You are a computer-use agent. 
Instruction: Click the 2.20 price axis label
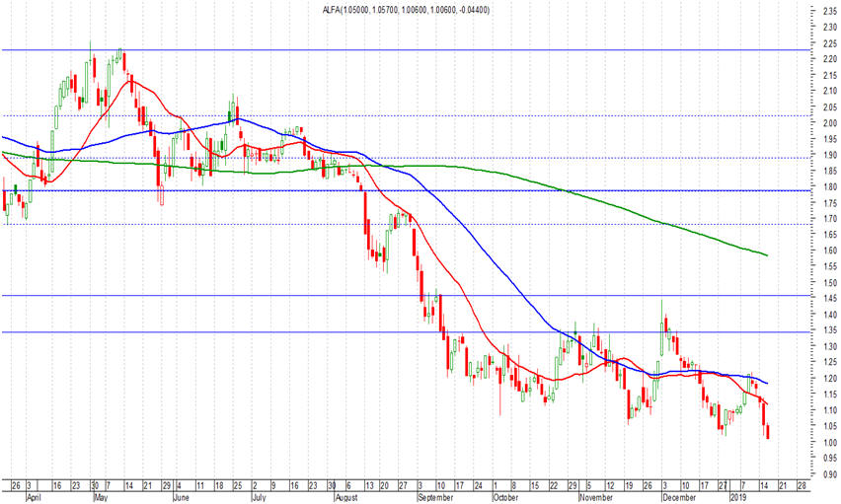(830, 59)
